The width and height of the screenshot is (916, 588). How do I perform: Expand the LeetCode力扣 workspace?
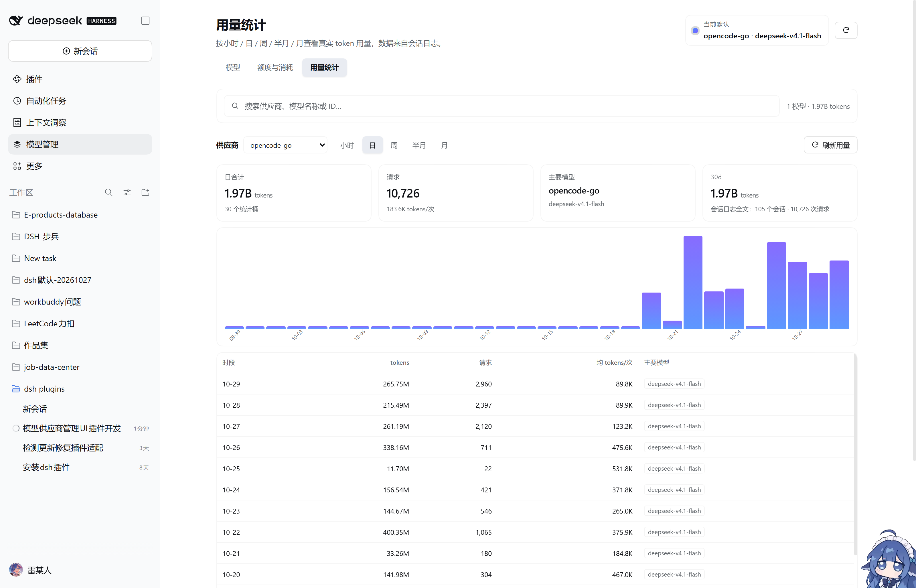[80, 324]
